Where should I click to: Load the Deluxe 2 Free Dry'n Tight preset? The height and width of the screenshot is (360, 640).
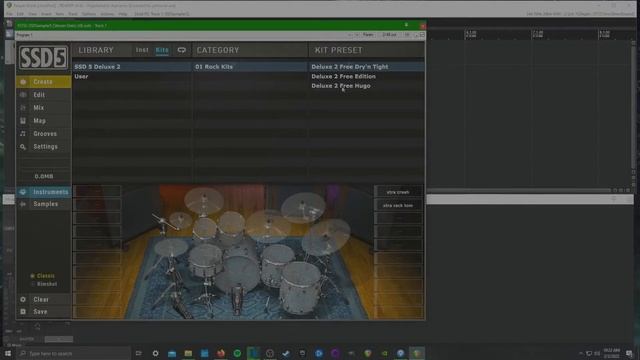(x=366, y=67)
